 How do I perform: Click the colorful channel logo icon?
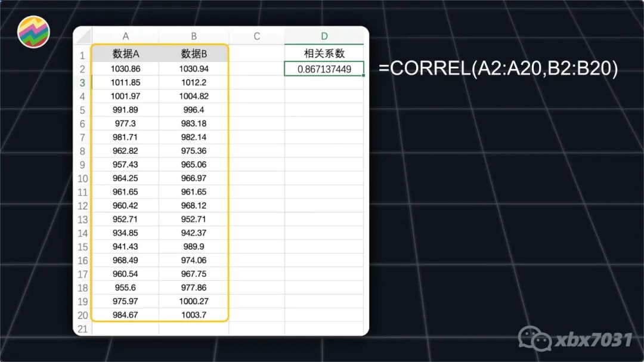pyautogui.click(x=33, y=32)
